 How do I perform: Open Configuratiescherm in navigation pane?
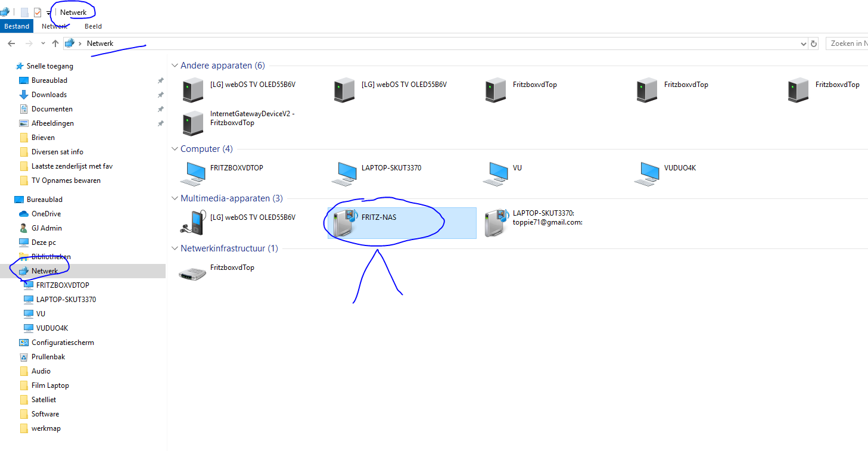click(x=63, y=343)
